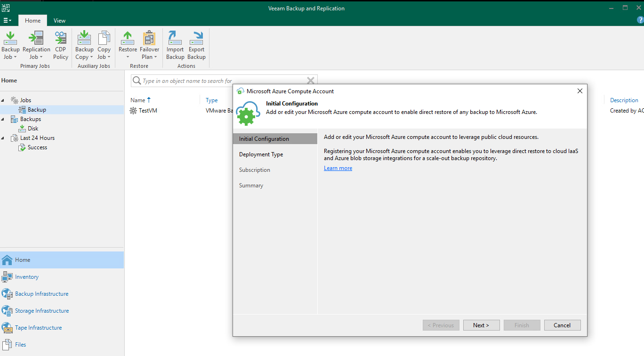644x356 pixels.
Task: Select the Backups tree item
Action: click(30, 119)
